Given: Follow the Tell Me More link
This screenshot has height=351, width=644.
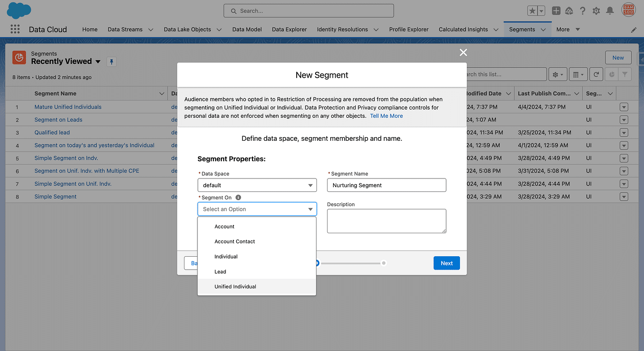Looking at the screenshot, I should pyautogui.click(x=386, y=116).
